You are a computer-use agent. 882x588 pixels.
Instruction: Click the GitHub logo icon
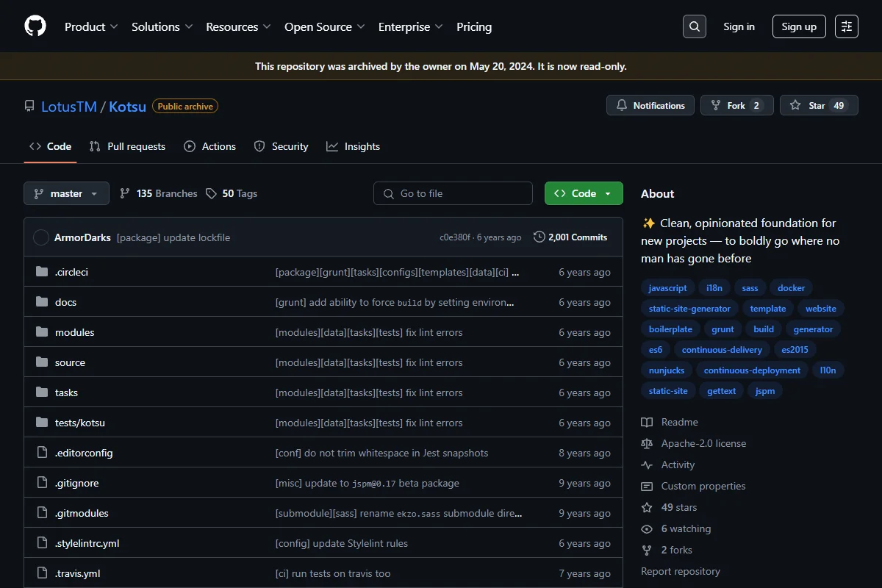click(35, 26)
